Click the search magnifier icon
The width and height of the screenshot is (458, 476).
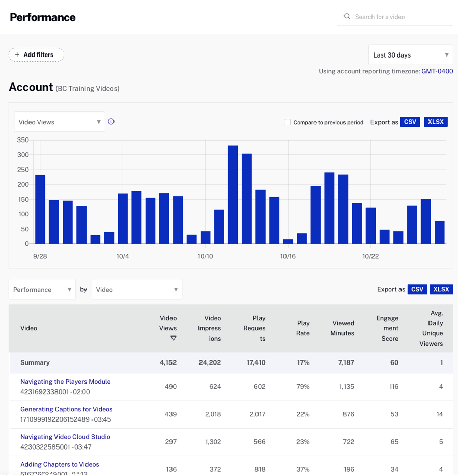[x=347, y=16]
